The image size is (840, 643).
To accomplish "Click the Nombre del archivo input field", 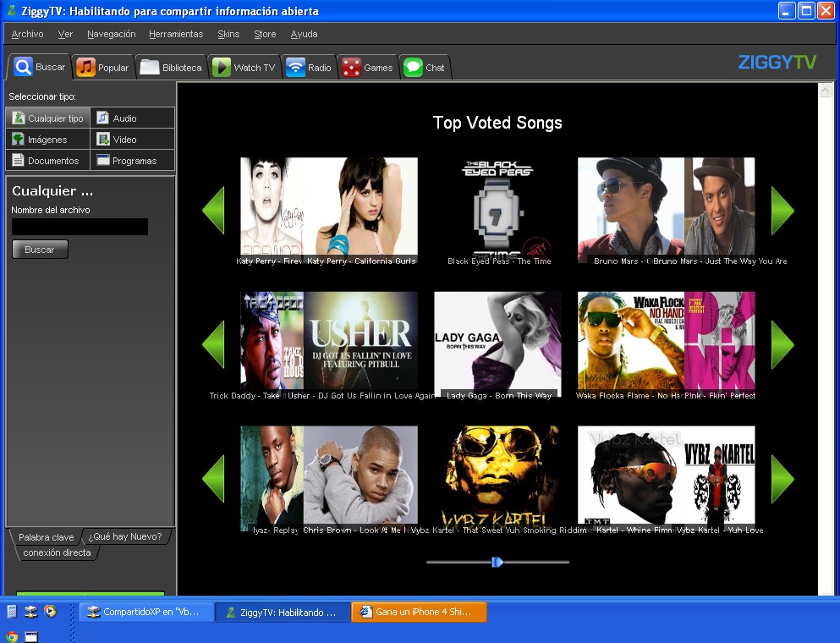I will (80, 226).
